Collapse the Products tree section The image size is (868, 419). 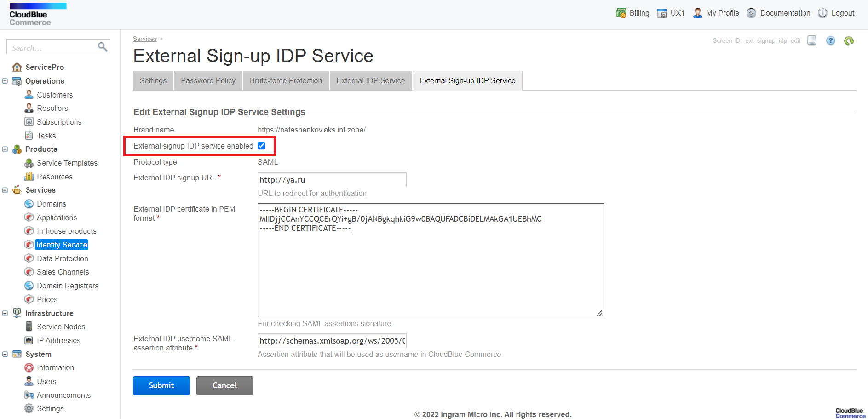coord(5,149)
